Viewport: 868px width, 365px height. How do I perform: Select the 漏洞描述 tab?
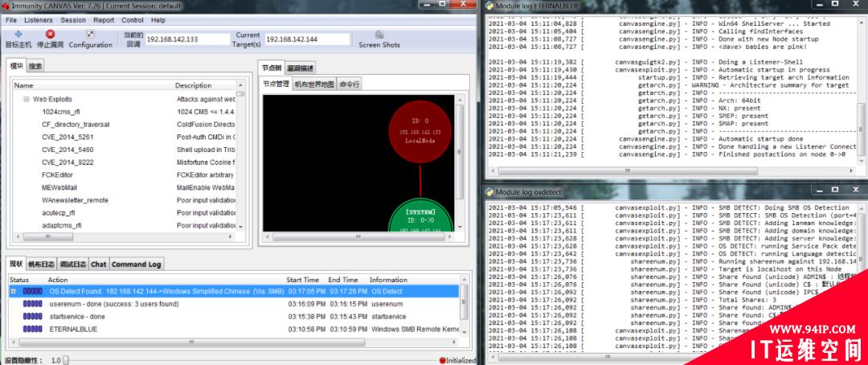tap(300, 68)
